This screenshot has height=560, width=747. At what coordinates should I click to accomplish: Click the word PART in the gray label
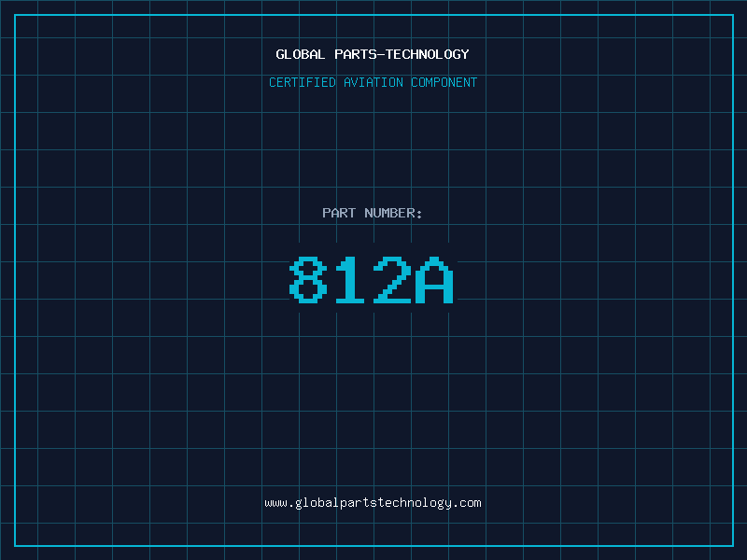click(339, 213)
